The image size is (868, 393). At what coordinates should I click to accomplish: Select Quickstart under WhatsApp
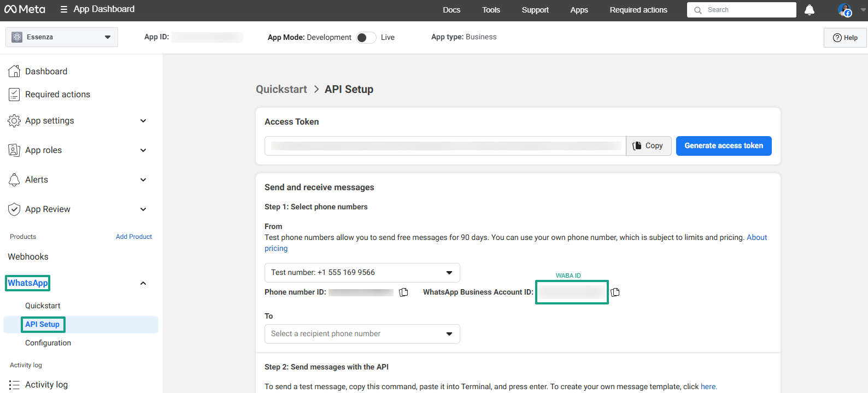(43, 306)
